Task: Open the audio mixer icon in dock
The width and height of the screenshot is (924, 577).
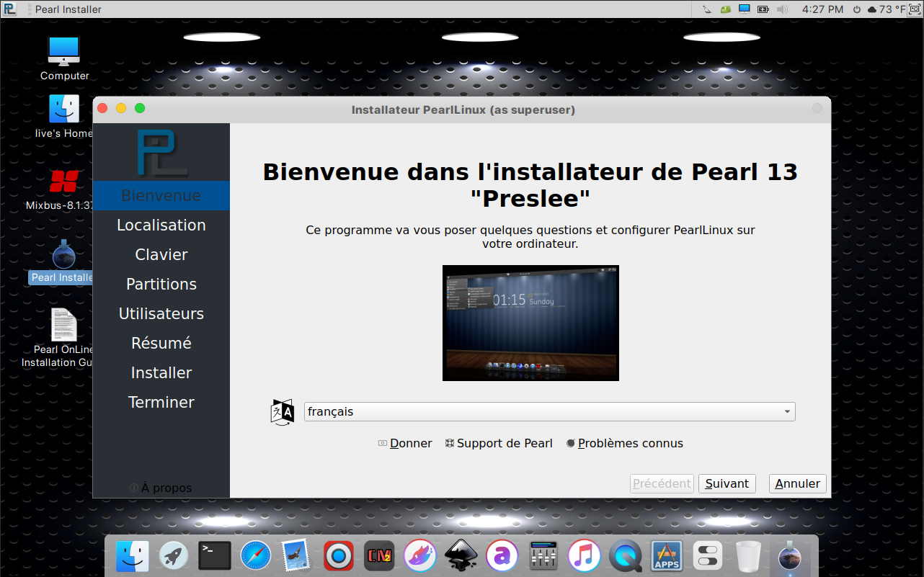Action: pos(543,555)
